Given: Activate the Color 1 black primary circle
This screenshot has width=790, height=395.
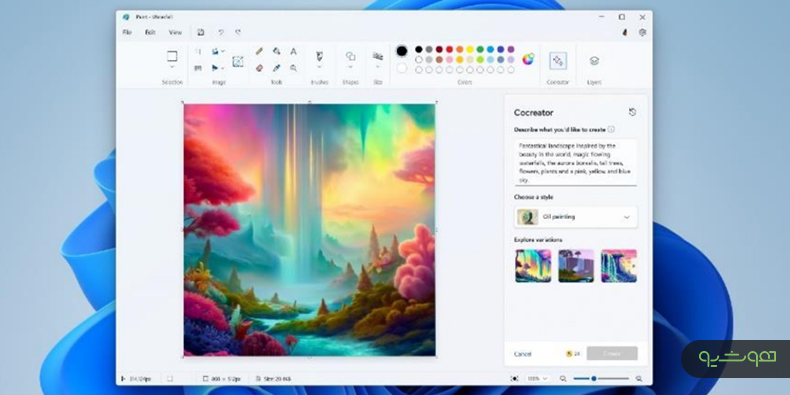Looking at the screenshot, I should point(402,51).
